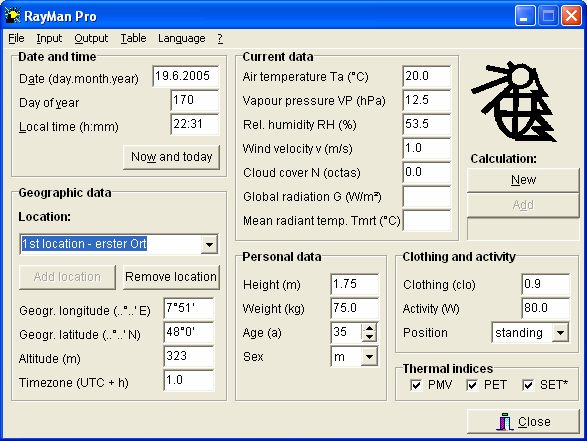Click the 'Calculation:' label
The image size is (587, 441).
(504, 159)
